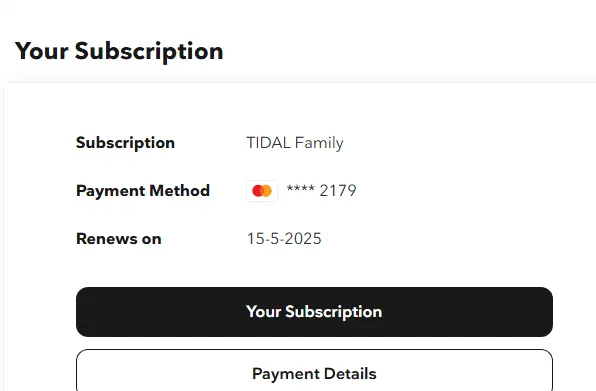Viewport: 596px width, 391px height.
Task: Open the black Your Subscription button
Action: 314,312
